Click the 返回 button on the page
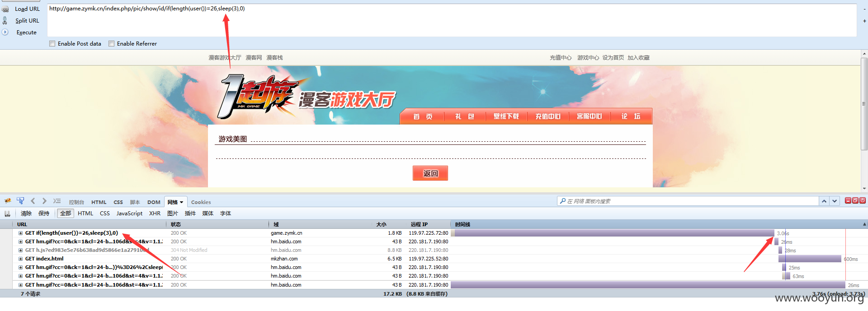Image resolution: width=868 pixels, height=311 pixels. 430,173
